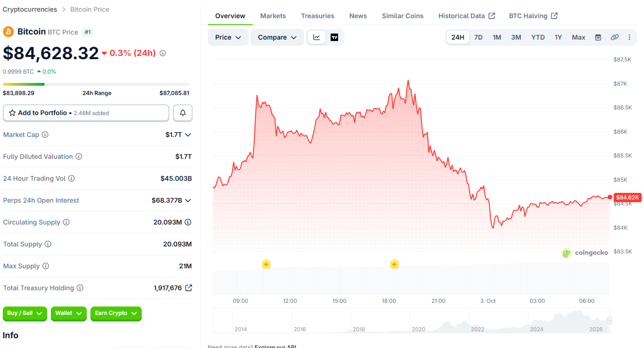
Task: Select the 3M time range
Action: pyautogui.click(x=516, y=37)
